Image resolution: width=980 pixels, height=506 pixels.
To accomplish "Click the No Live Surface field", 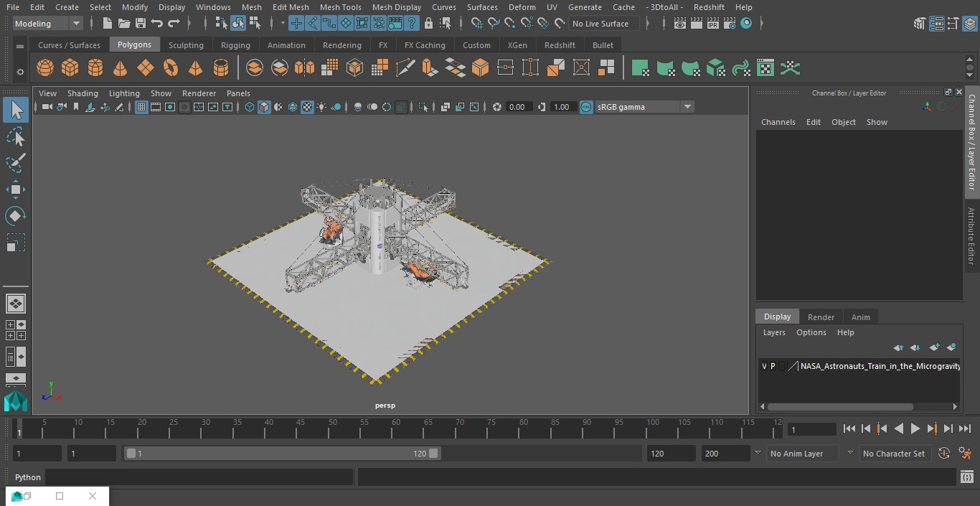I will point(605,24).
